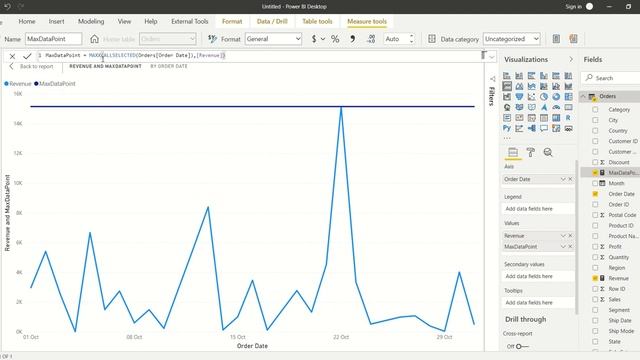
Task: Commit the DAX formula with the checkmark
Action: (27, 56)
